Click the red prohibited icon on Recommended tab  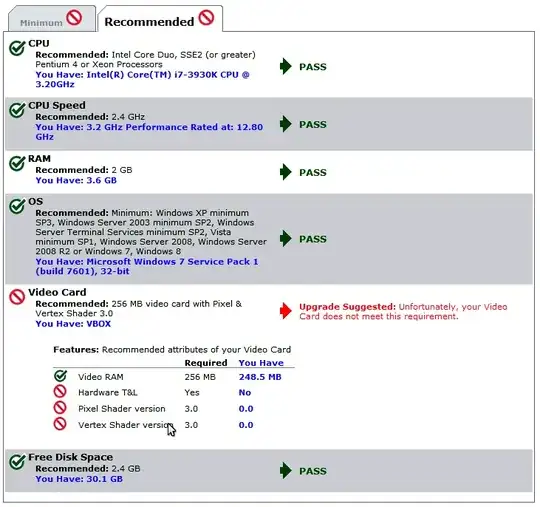tap(206, 17)
